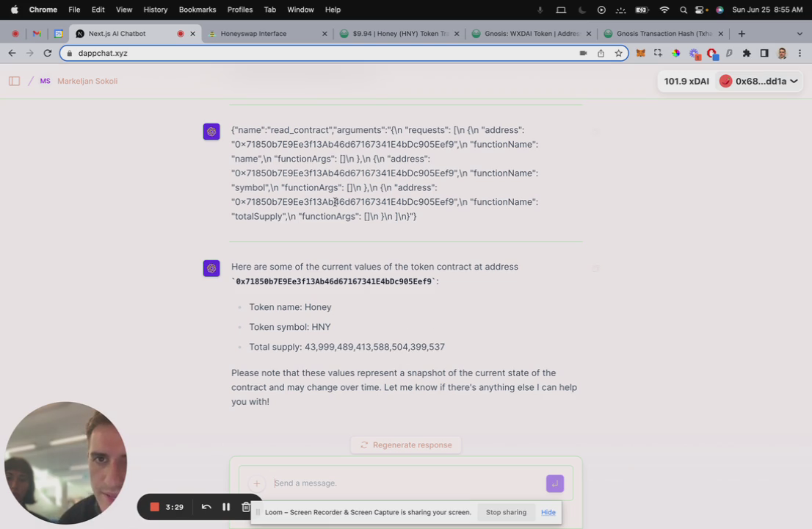Click the 101.9 xDAI balance
The image size is (812, 529).
[x=686, y=82]
